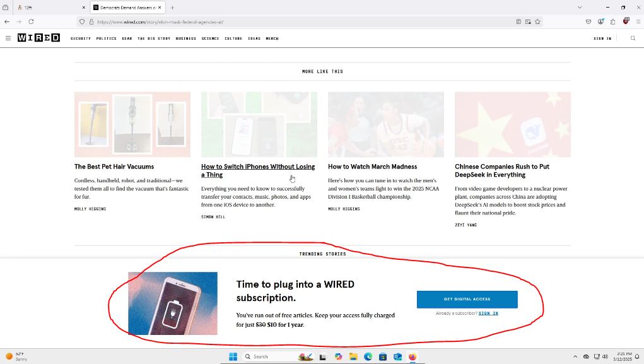Viewport: 644px width, 364px height.
Task: Reload the page with the refresh icon
Action: click(x=31, y=22)
